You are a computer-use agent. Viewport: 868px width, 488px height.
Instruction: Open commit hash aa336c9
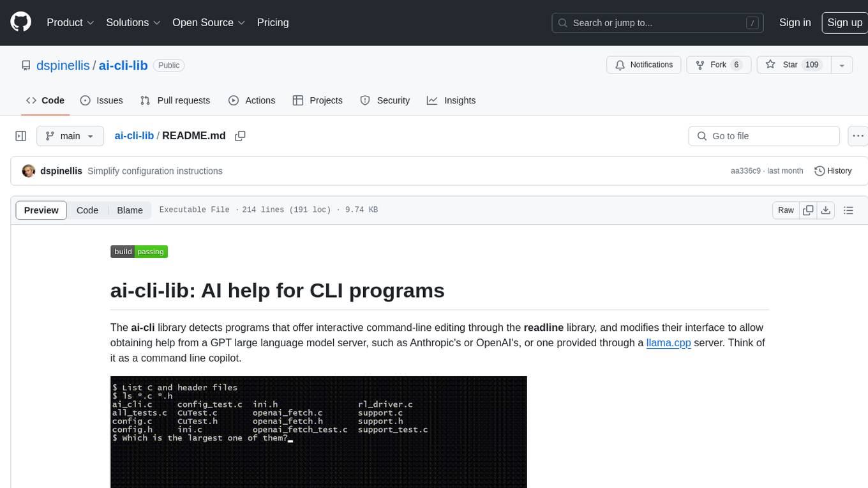pos(745,171)
